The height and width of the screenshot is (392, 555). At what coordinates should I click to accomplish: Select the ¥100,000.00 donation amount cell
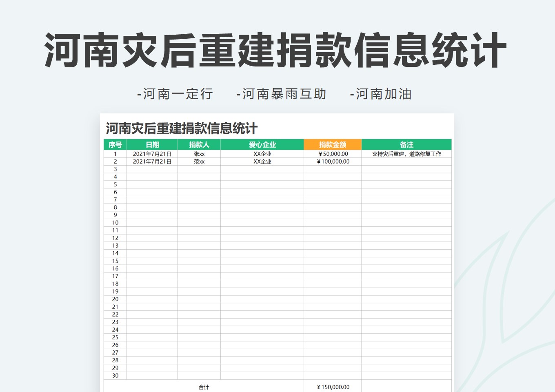coord(333,161)
